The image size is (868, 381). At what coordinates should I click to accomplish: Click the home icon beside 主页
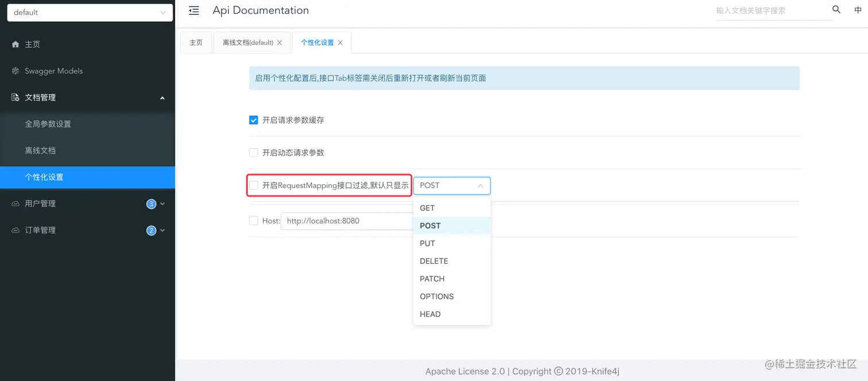[x=15, y=44]
